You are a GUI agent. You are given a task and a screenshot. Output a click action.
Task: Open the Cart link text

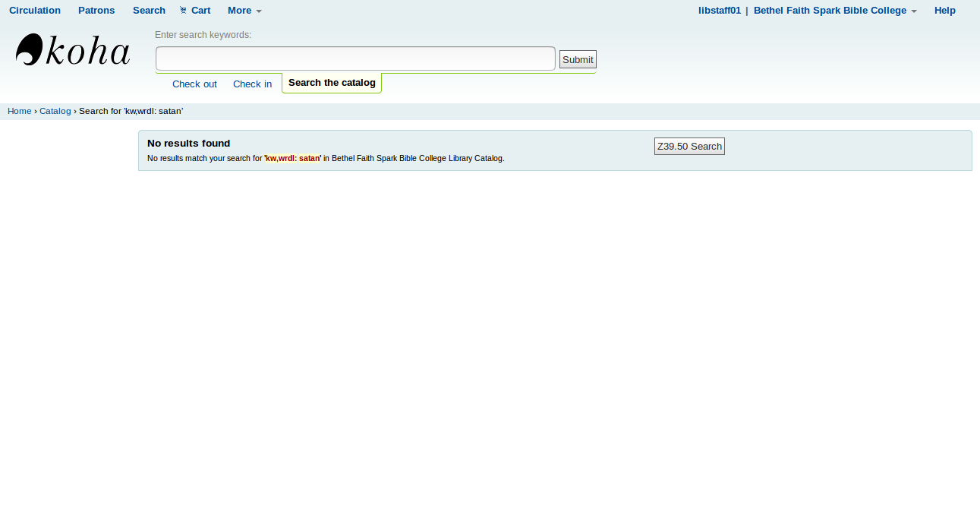pyautogui.click(x=200, y=11)
